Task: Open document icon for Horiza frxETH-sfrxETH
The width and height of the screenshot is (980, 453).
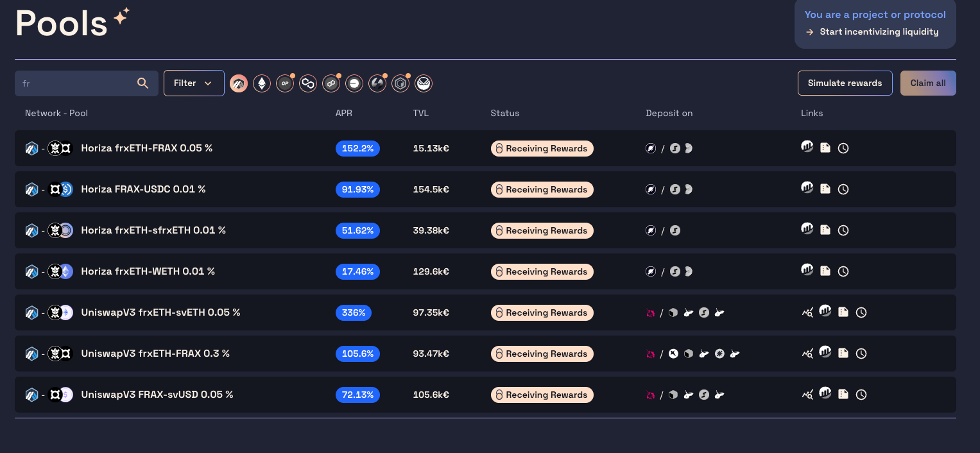Action: [825, 230]
